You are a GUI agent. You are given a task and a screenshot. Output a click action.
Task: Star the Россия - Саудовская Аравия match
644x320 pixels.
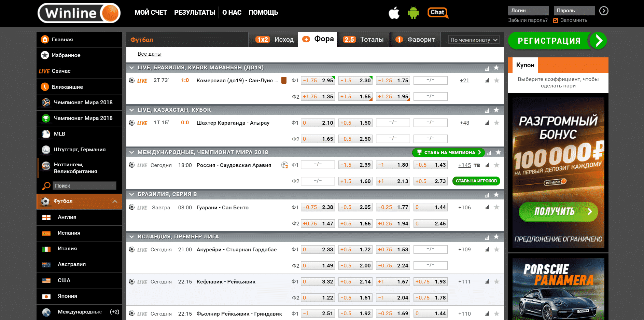click(497, 165)
